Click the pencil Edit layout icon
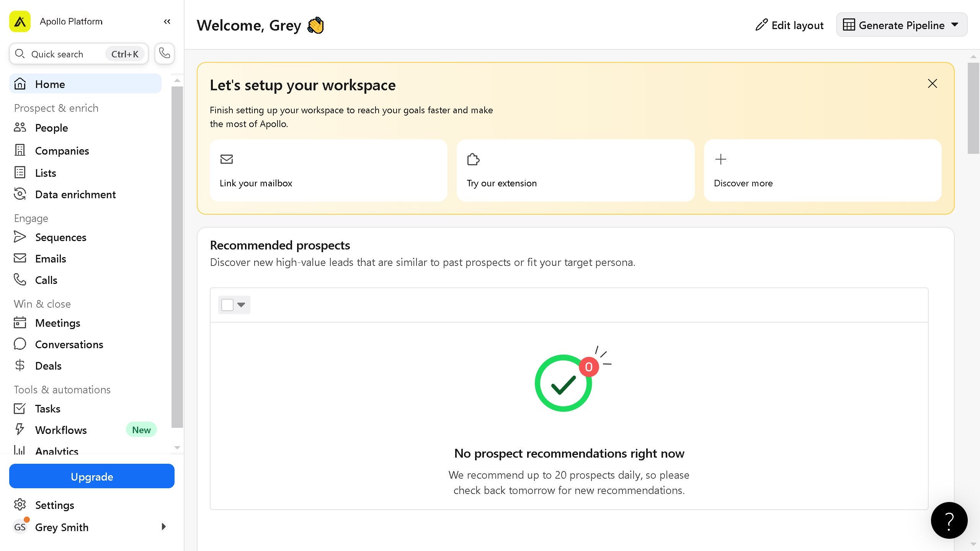This screenshot has width=980, height=551. [x=761, y=25]
